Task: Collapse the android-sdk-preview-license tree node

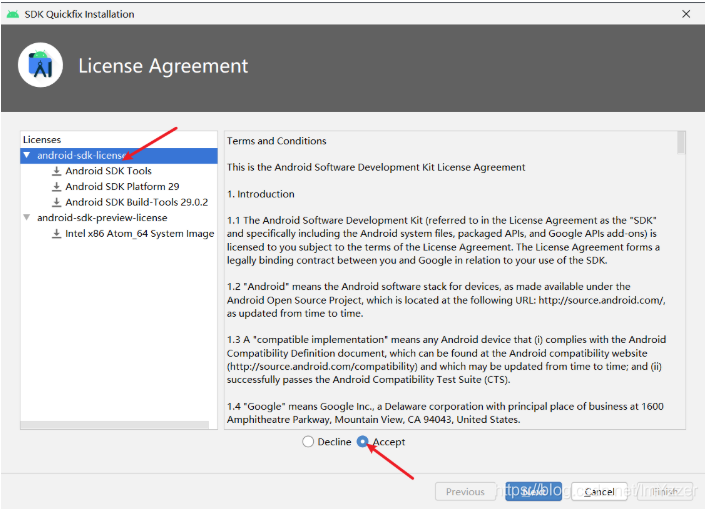Action: tap(27, 218)
